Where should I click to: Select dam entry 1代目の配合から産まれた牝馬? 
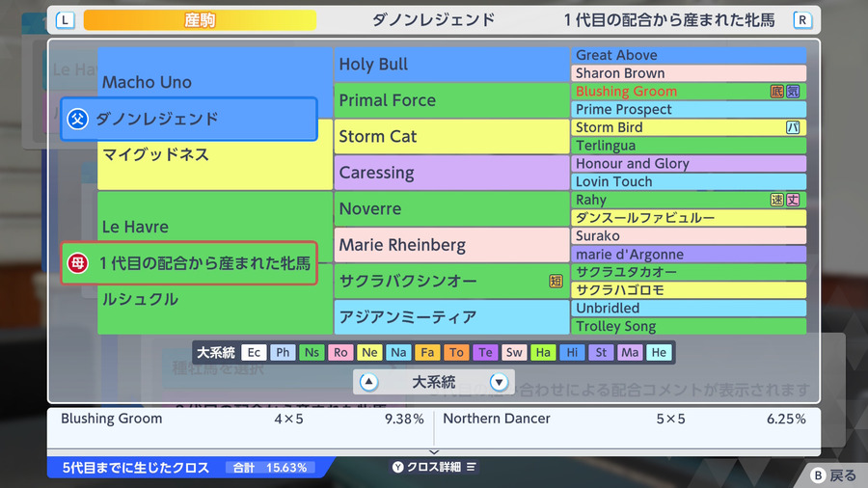(x=189, y=263)
